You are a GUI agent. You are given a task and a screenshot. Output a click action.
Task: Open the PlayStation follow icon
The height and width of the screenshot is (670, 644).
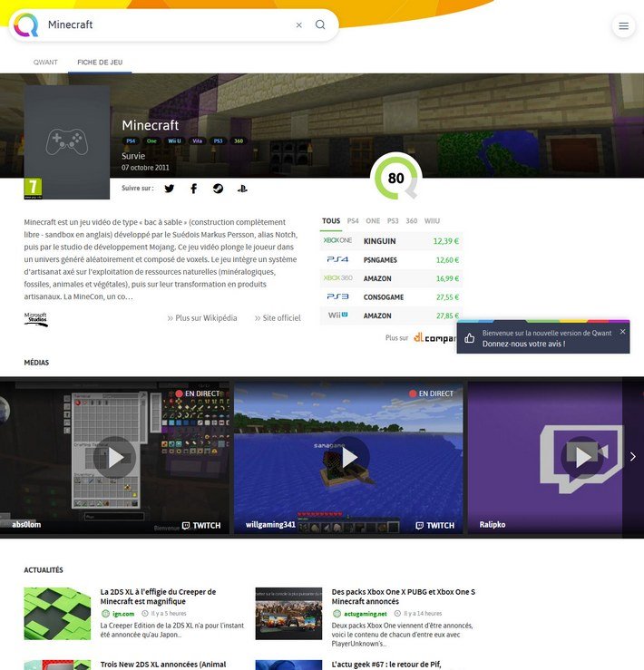point(242,189)
